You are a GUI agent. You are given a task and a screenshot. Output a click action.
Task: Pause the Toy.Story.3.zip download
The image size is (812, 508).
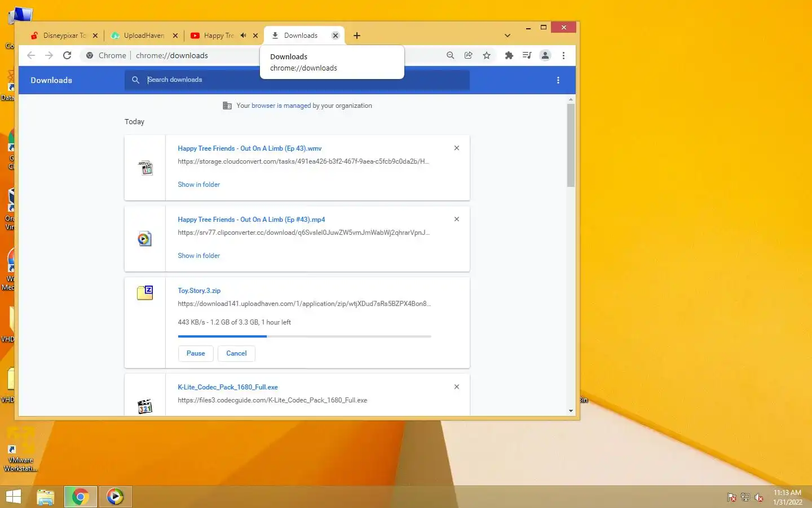point(196,353)
